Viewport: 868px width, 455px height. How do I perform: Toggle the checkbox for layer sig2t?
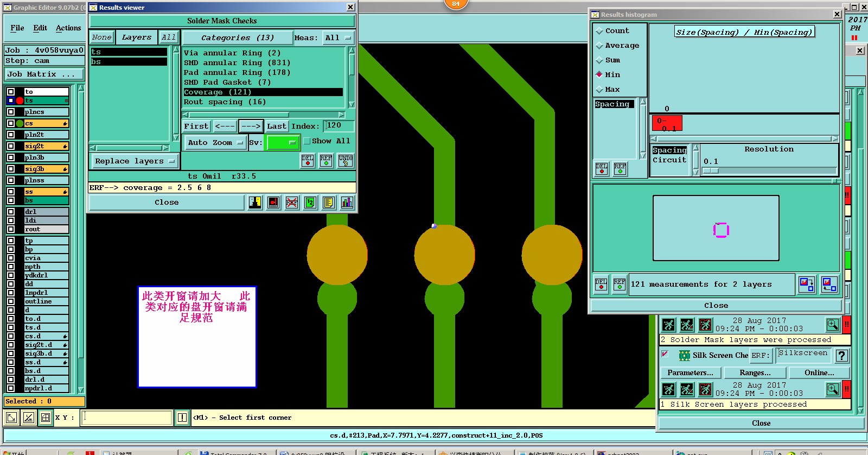pyautogui.click(x=11, y=146)
